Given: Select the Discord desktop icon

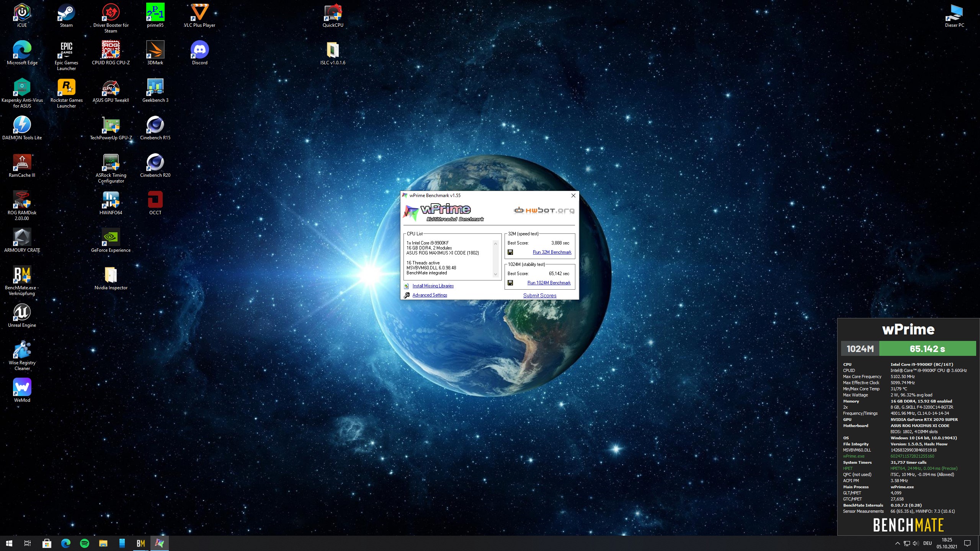Looking at the screenshot, I should 199,53.
